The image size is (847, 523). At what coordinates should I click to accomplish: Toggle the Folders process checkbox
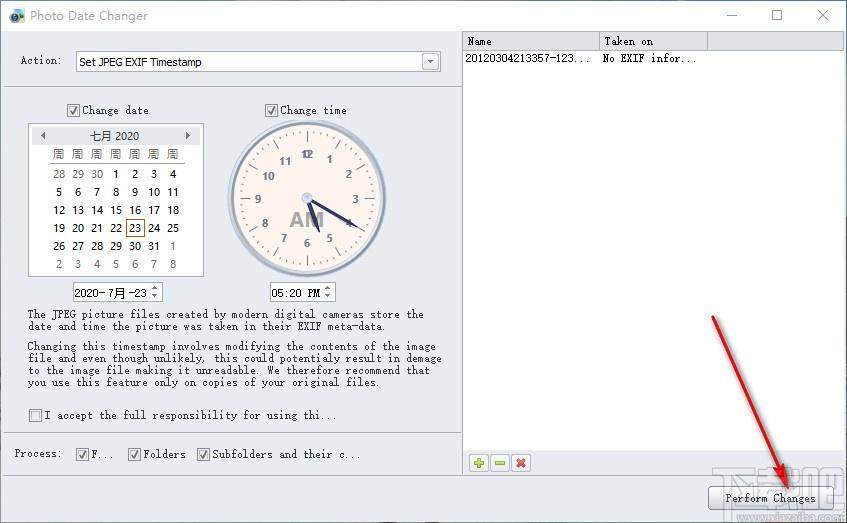[135, 454]
